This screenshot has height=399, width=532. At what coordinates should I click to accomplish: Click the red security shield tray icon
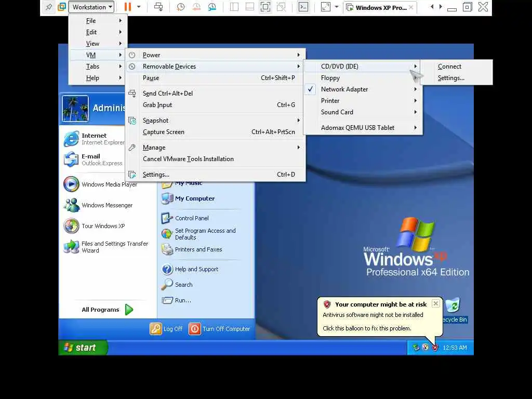point(435,348)
